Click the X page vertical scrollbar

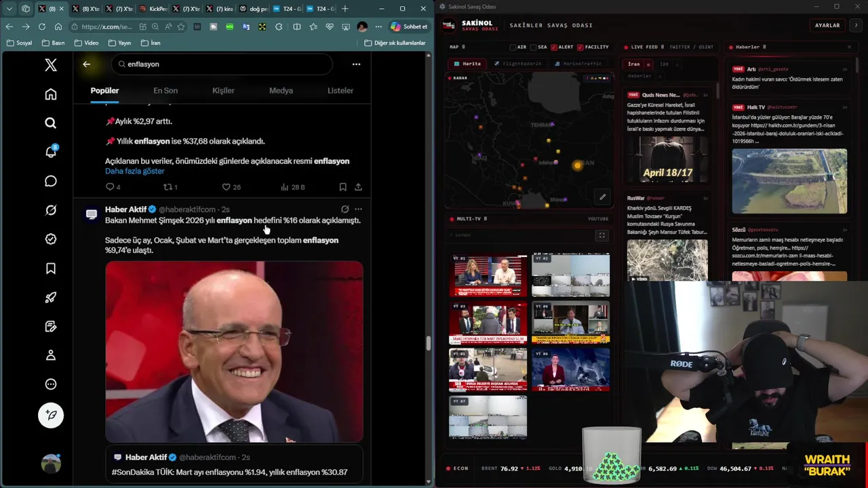428,342
